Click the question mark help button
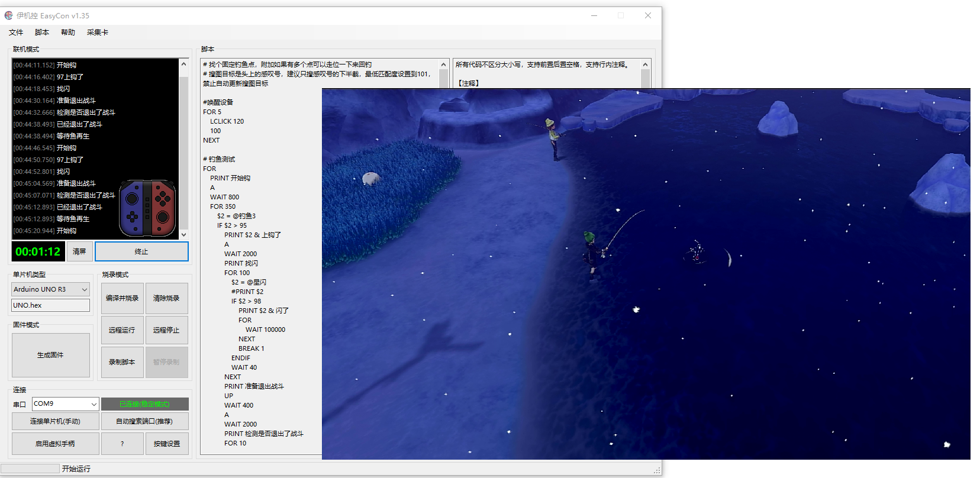This screenshot has height=478, width=980. point(122,444)
